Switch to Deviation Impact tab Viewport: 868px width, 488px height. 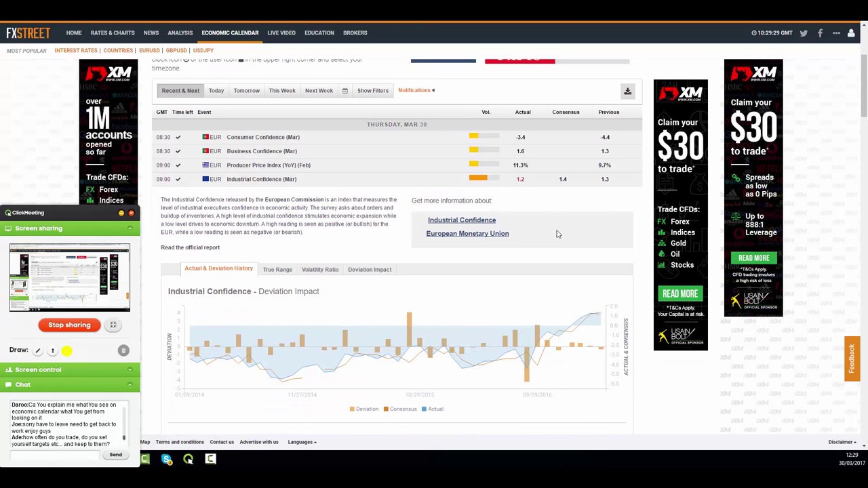370,269
